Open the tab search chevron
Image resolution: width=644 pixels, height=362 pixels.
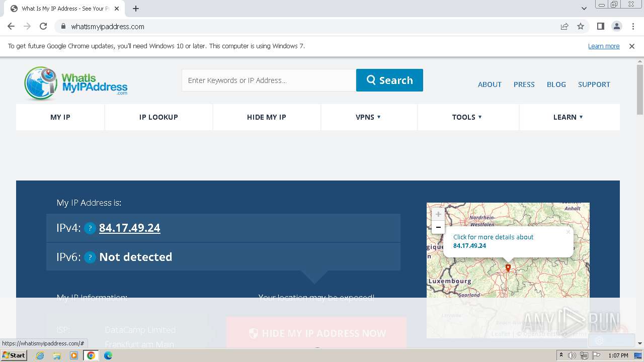point(584,9)
